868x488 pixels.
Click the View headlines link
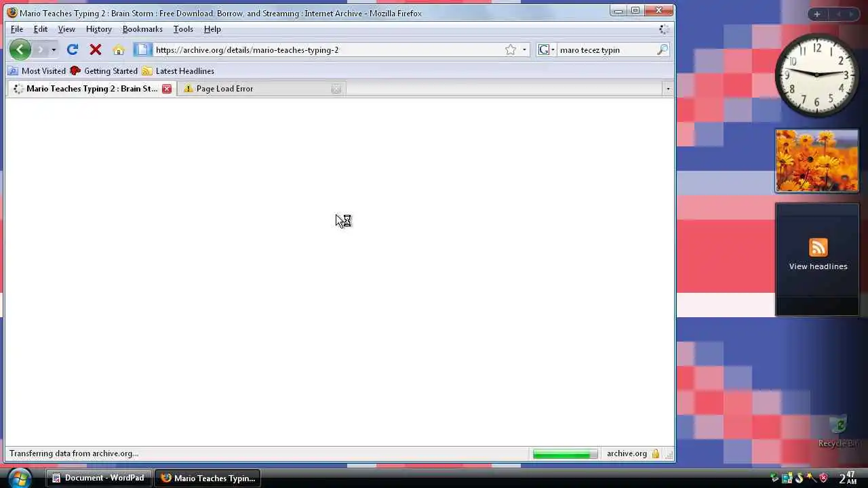pyautogui.click(x=818, y=266)
